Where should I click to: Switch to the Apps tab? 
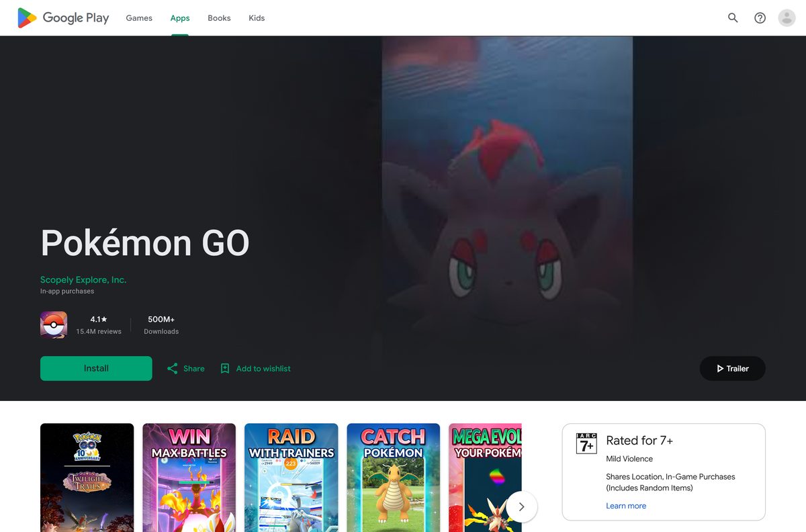click(x=180, y=18)
